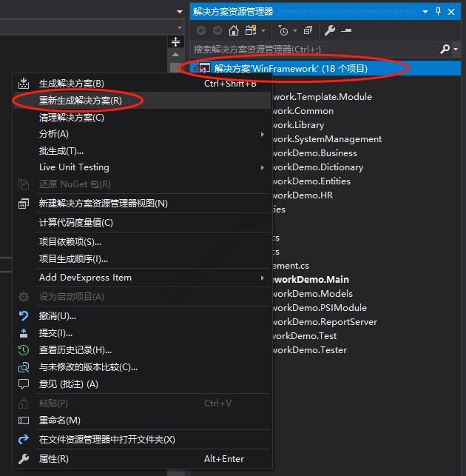Select the 解决方案'WinFramework' solution node
This screenshot has width=466, height=476.
291,68
